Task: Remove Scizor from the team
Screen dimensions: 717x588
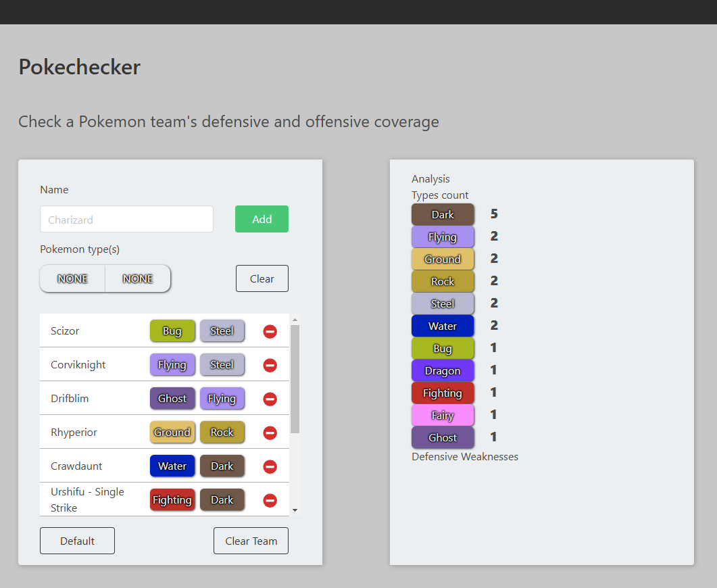Action: click(x=270, y=331)
